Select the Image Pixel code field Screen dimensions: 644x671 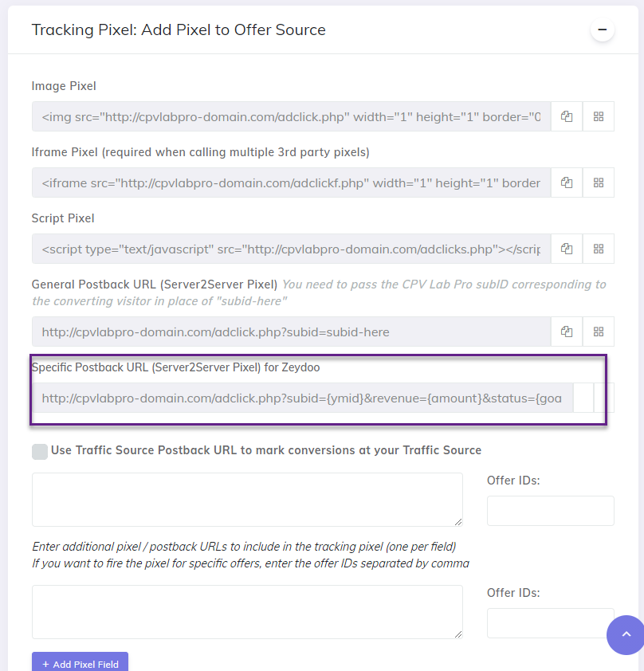292,116
